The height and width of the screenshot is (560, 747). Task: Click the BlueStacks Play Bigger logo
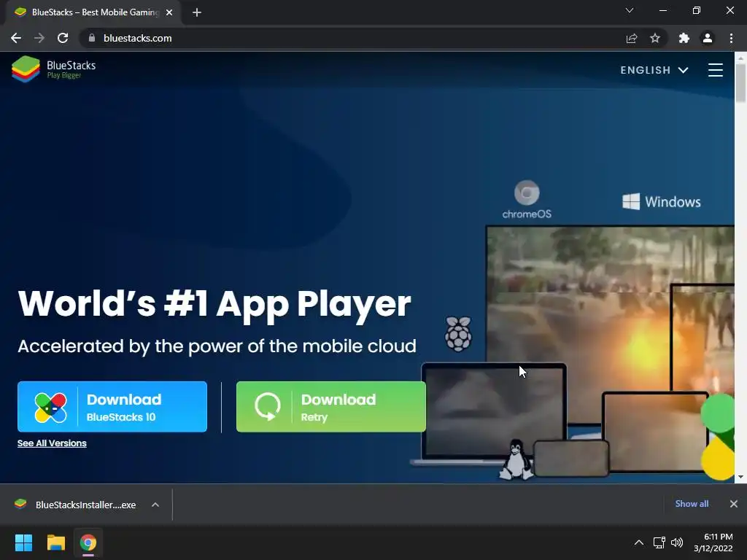coord(53,69)
